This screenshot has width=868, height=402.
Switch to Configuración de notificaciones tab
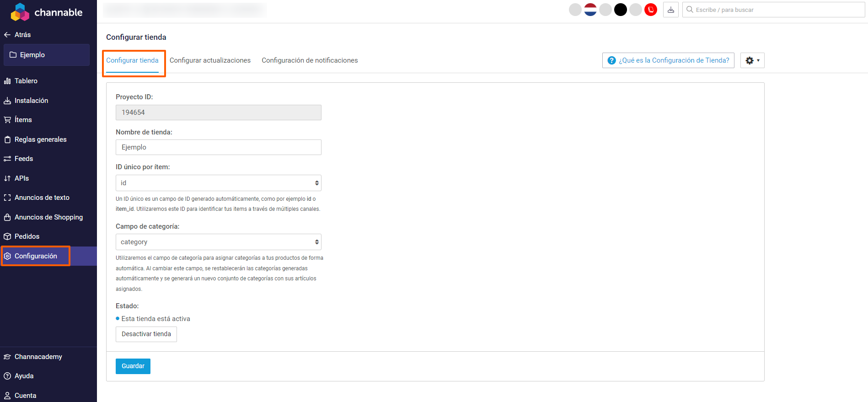pos(310,60)
